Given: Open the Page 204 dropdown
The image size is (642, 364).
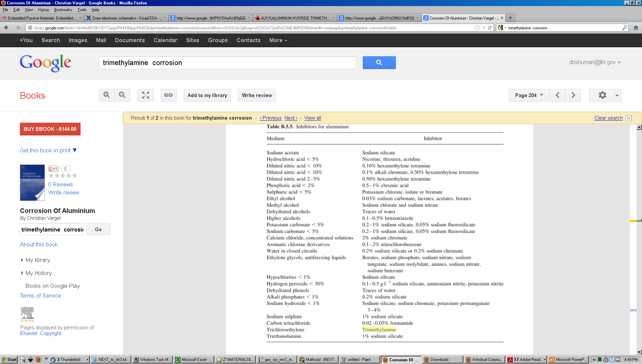Looking at the screenshot, I should [x=529, y=95].
